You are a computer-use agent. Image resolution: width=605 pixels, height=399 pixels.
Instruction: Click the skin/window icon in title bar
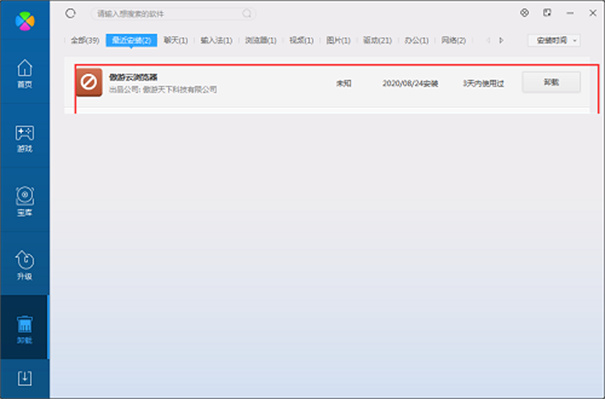click(547, 13)
